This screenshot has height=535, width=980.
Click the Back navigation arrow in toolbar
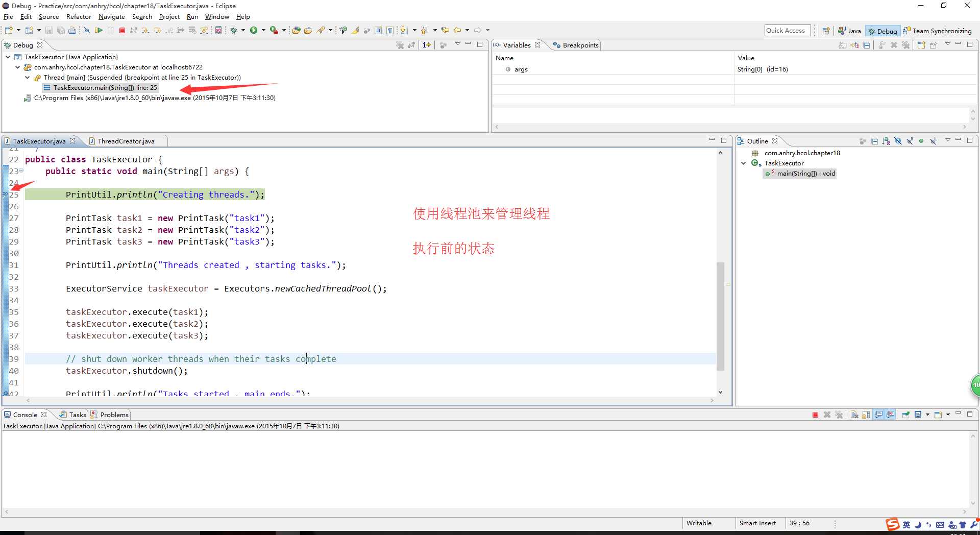457,30
